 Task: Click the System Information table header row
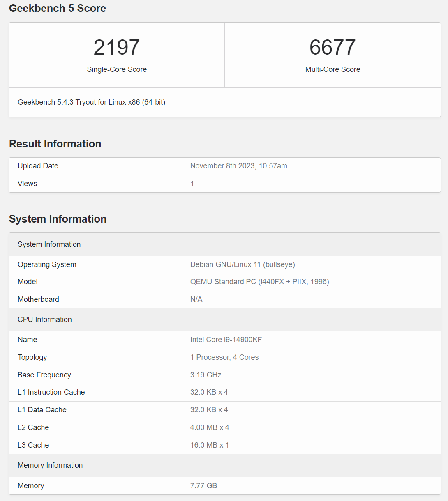tap(225, 244)
